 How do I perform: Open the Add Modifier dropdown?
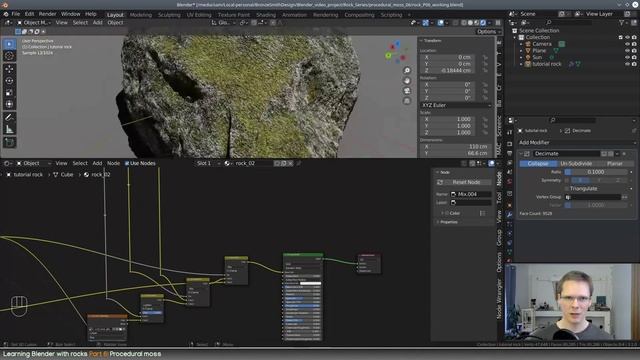coord(577,142)
